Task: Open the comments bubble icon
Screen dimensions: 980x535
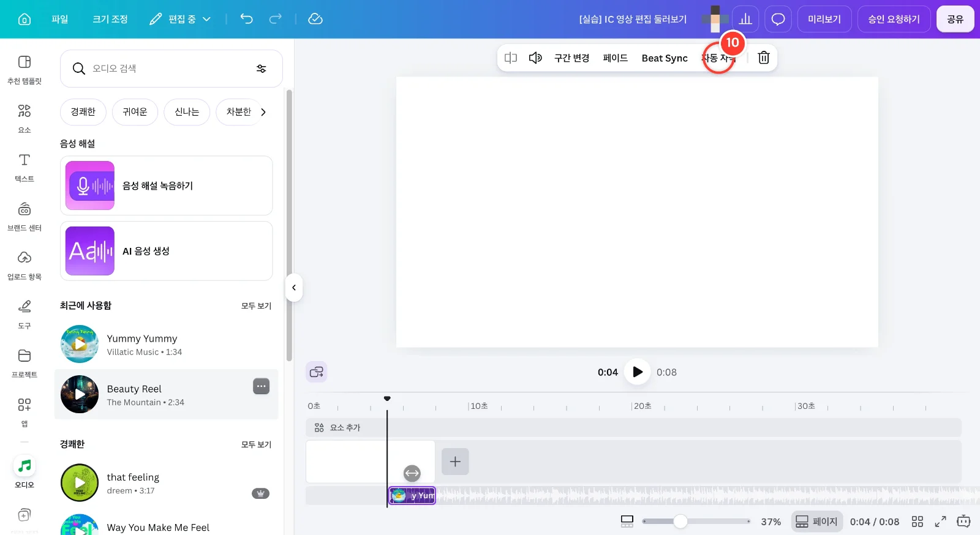Action: coord(778,19)
